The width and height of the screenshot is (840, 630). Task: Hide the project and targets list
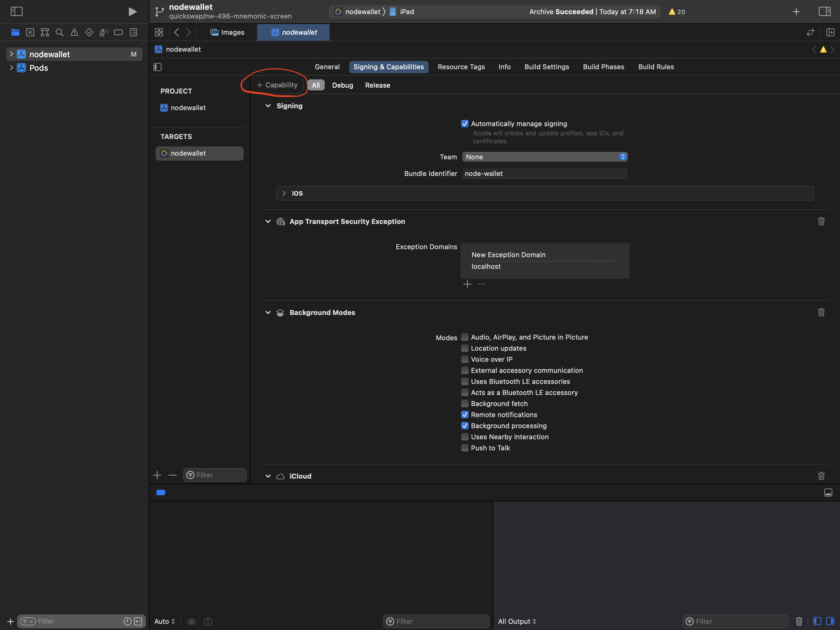[158, 67]
